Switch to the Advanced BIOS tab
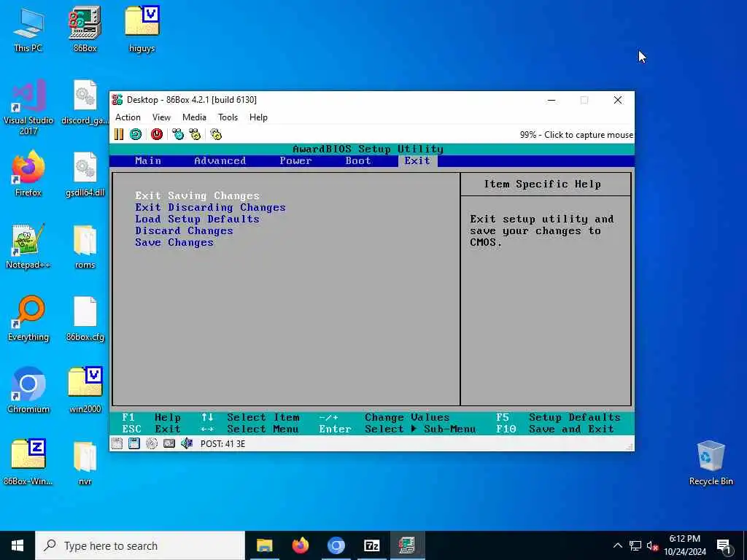 point(220,161)
